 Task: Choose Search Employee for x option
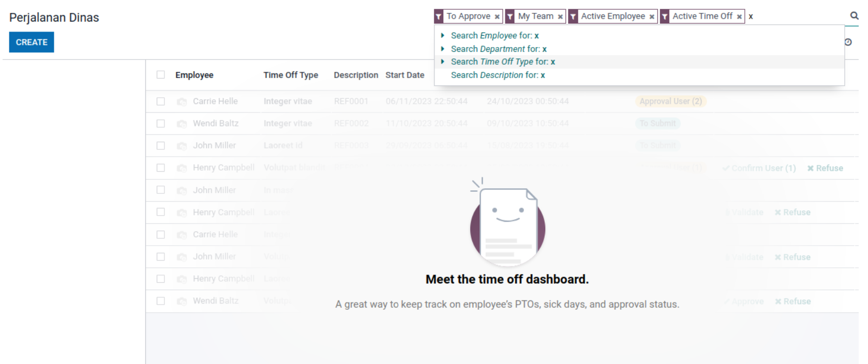495,36
